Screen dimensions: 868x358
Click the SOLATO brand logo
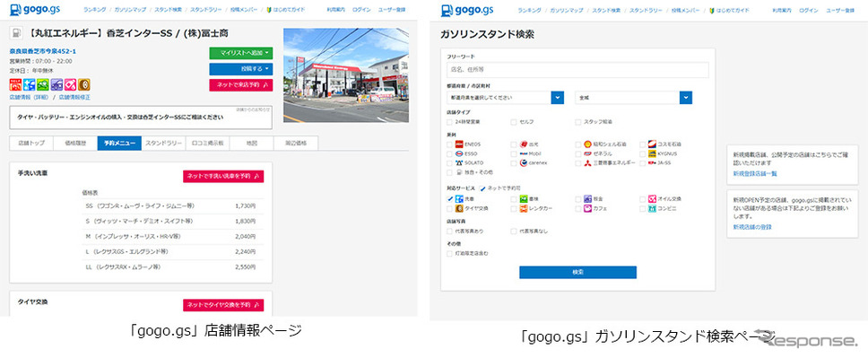click(459, 163)
